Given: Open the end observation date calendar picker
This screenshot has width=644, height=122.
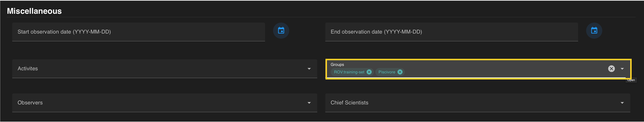Looking at the screenshot, I should (594, 31).
